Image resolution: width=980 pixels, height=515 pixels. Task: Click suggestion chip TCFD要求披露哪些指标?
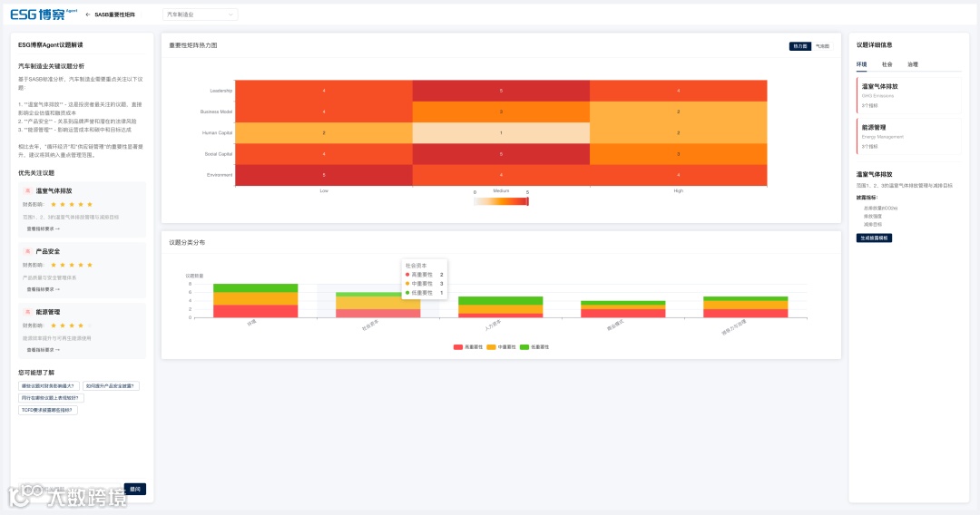tap(48, 410)
